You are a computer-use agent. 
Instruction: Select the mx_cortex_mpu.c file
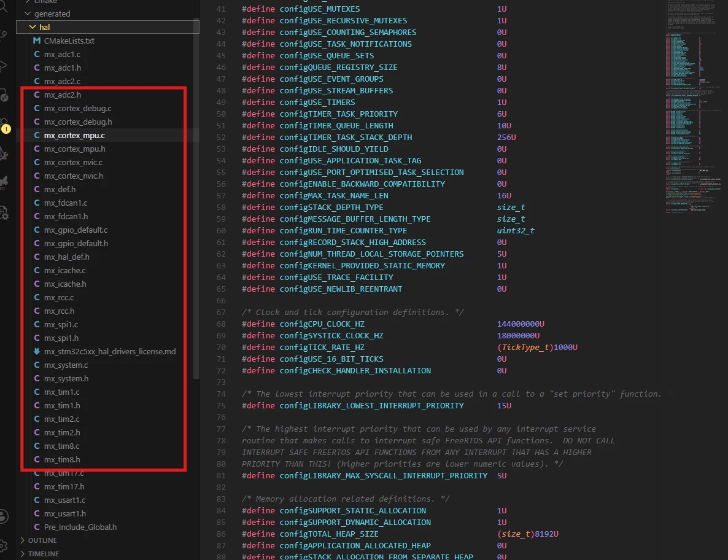pyautogui.click(x=74, y=135)
